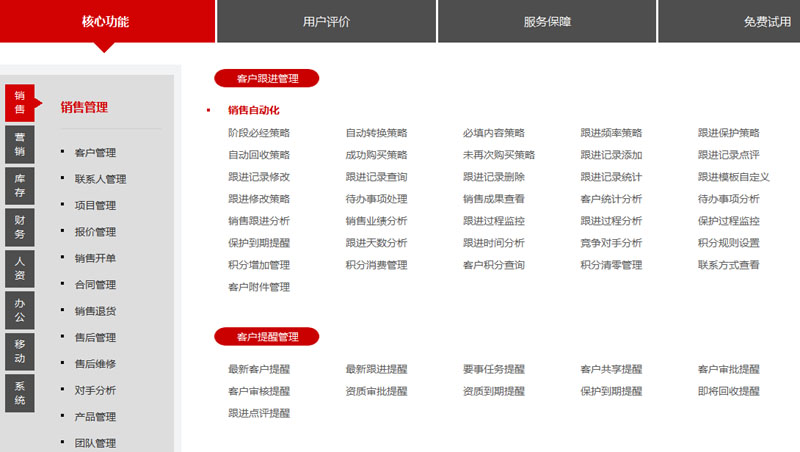Open the 销售自动化 red heading link
The image size is (800, 452).
tap(254, 110)
